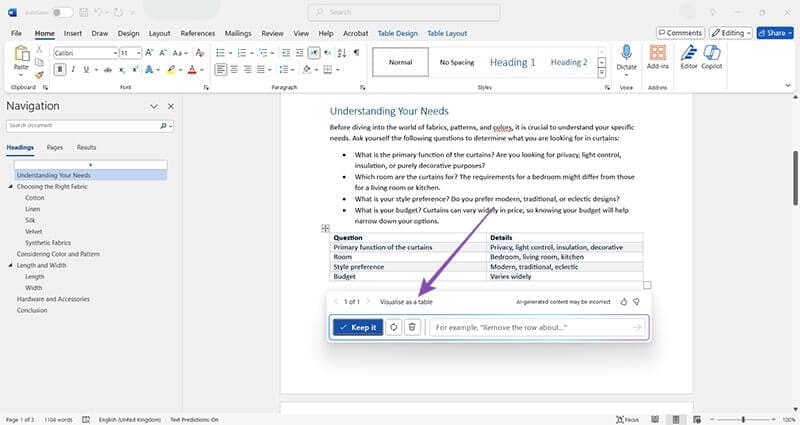Image resolution: width=800 pixels, height=425 pixels.
Task: Click the Keep it button
Action: [357, 327]
